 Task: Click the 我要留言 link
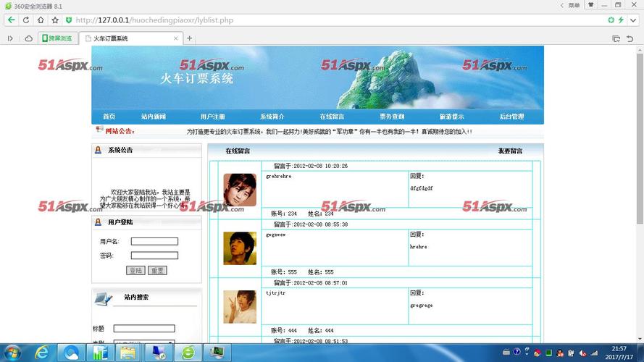coord(510,151)
